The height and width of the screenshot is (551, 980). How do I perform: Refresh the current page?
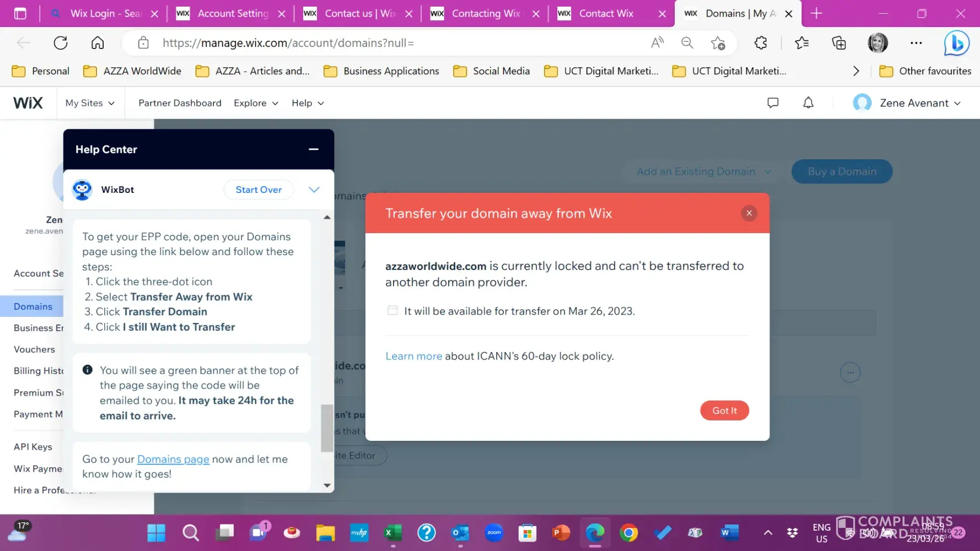[61, 43]
